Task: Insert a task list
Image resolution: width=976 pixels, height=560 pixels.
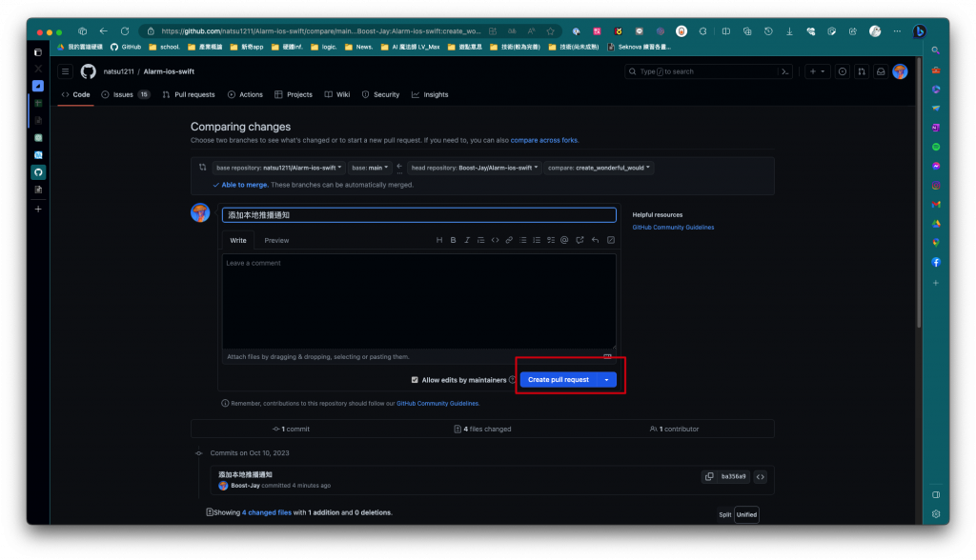Action: tap(551, 240)
